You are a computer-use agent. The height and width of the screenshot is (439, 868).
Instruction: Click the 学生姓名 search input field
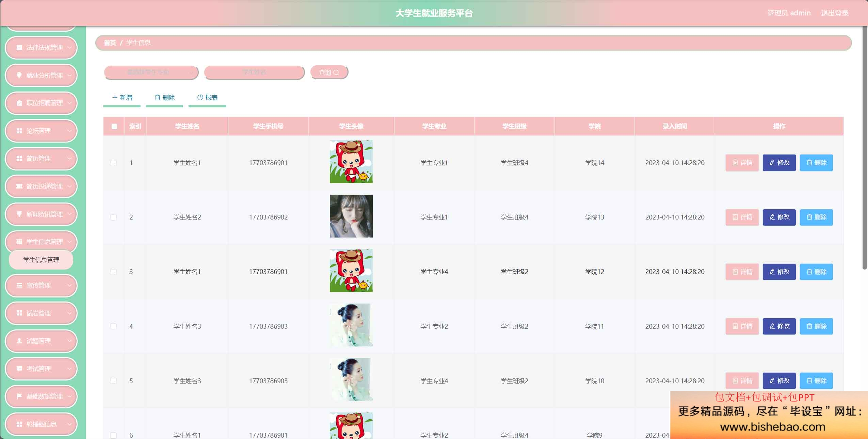254,72
